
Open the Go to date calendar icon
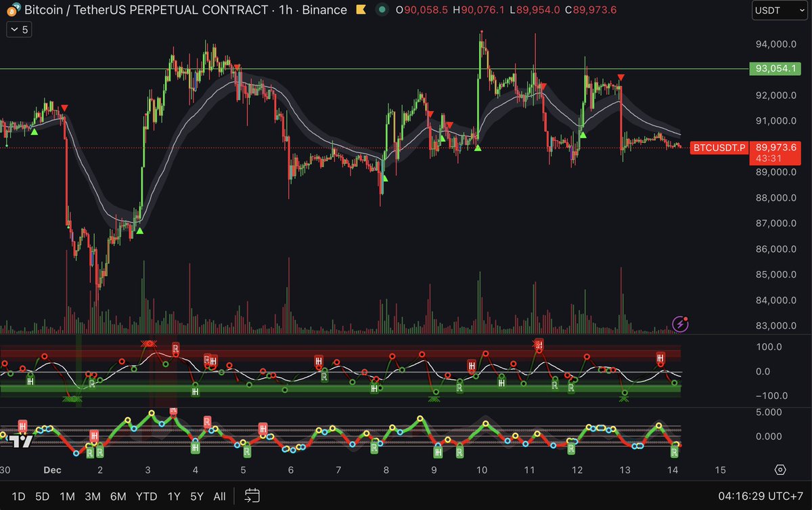[252, 496]
